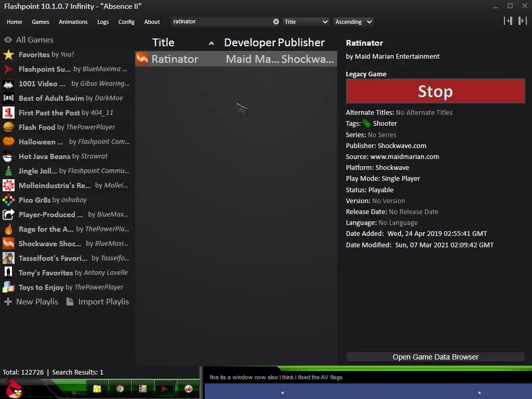Click the Publisher column header
This screenshot has height=399, width=532.
[301, 43]
